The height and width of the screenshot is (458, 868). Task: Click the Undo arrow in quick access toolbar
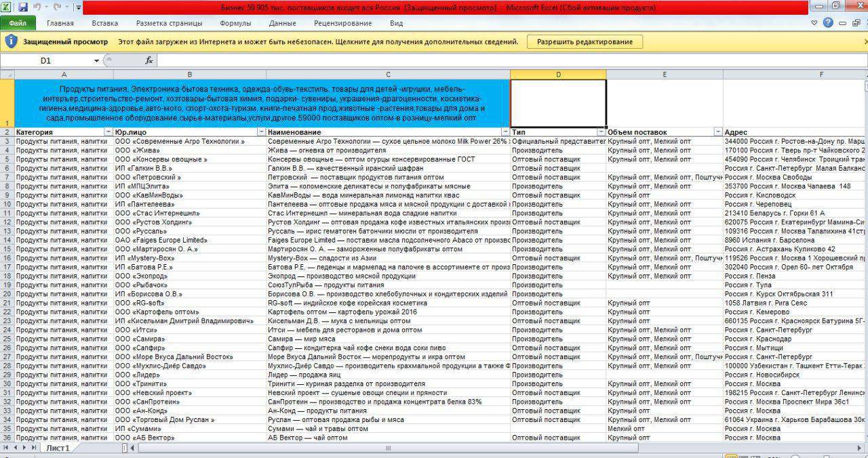coord(37,7)
